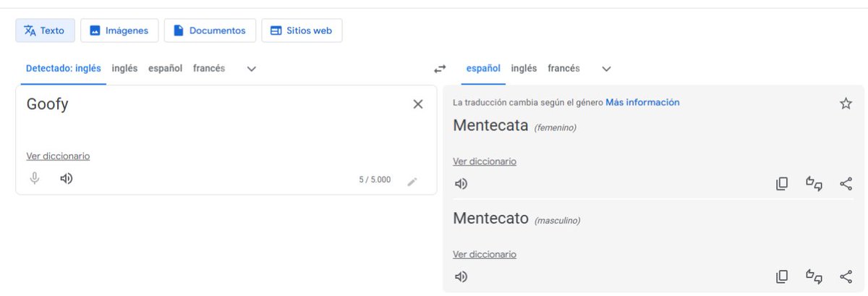This screenshot has height=296, width=868.
Task: Open Sitios web translation mode
Action: [302, 30]
